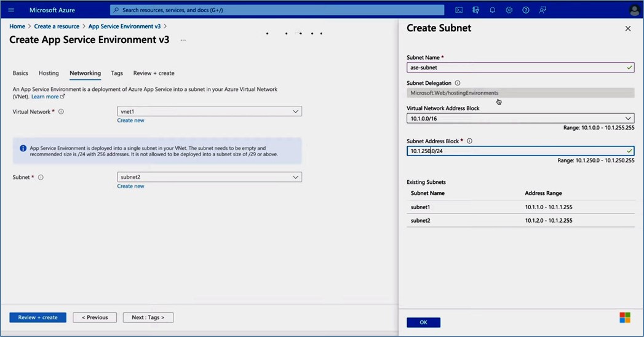
Task: Focus the Azure search resources box
Action: tap(277, 10)
